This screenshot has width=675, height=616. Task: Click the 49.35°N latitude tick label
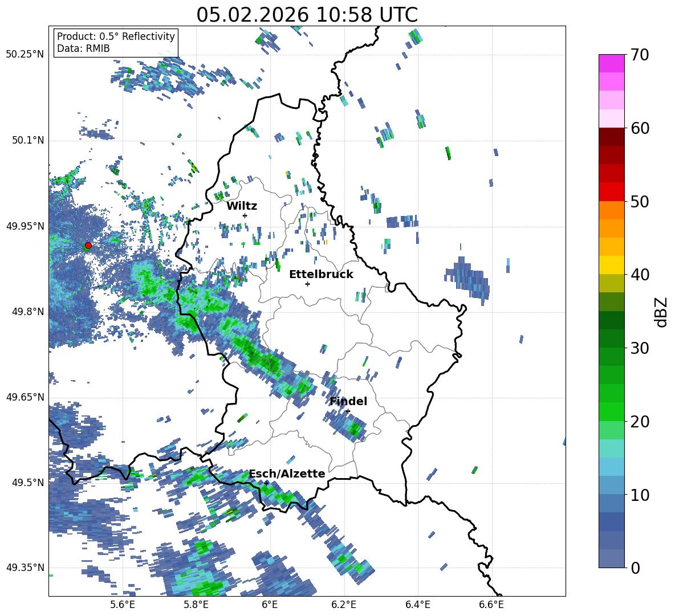[x=25, y=568]
